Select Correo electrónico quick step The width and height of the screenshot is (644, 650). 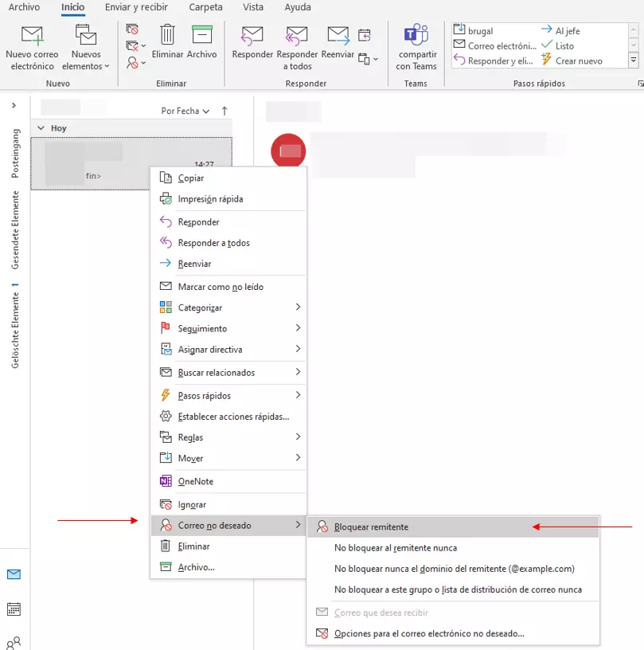tap(495, 45)
